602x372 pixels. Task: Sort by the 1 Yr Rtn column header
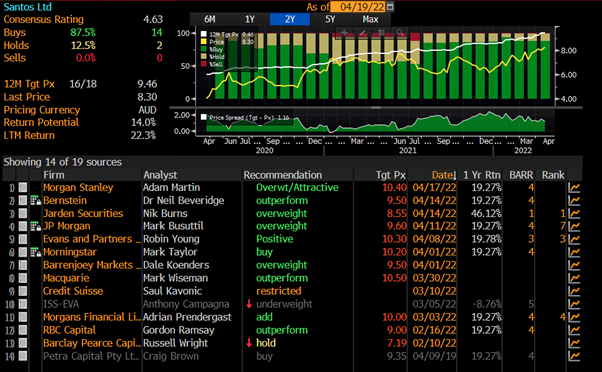tap(481, 175)
